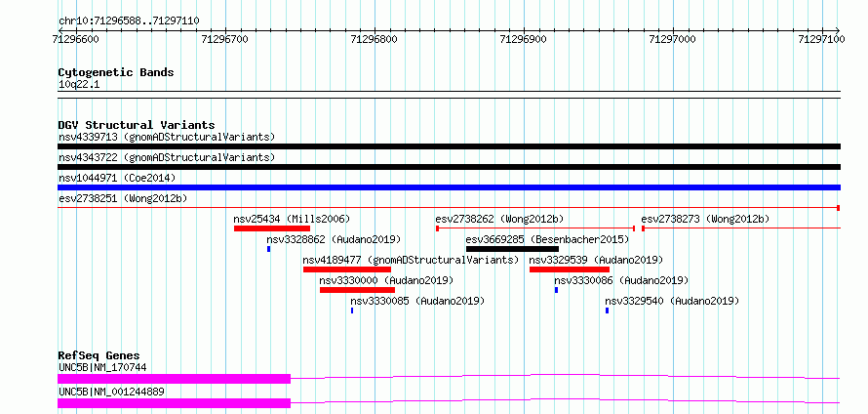Click the nsv3328862 (Audano2019) label
The width and height of the screenshot is (868, 414).
334,239
